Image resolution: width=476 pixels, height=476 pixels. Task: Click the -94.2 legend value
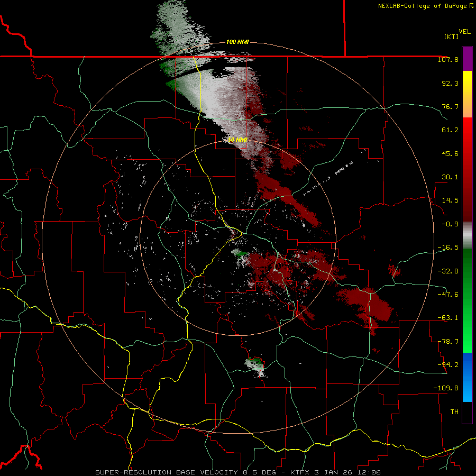[448, 364]
